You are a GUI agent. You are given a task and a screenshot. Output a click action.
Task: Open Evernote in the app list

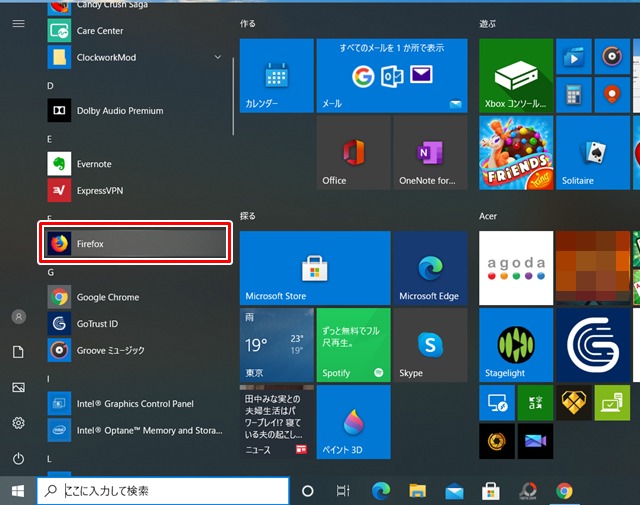click(x=136, y=164)
